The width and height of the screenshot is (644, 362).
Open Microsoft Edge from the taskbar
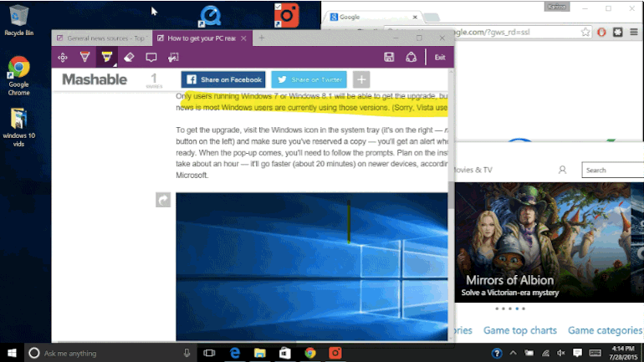(234, 353)
